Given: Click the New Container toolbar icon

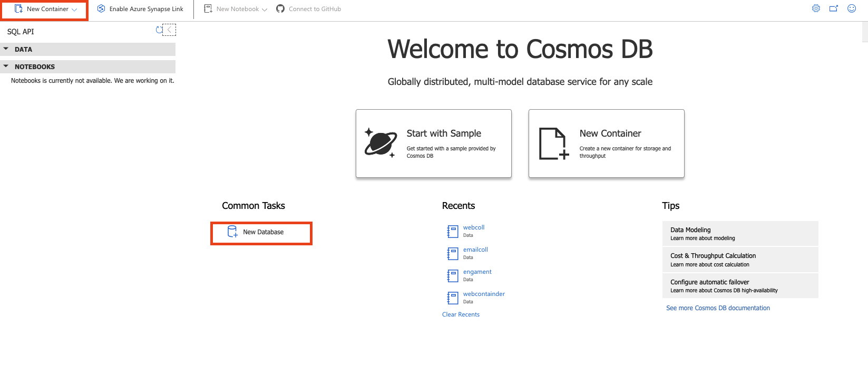Looking at the screenshot, I should (18, 9).
